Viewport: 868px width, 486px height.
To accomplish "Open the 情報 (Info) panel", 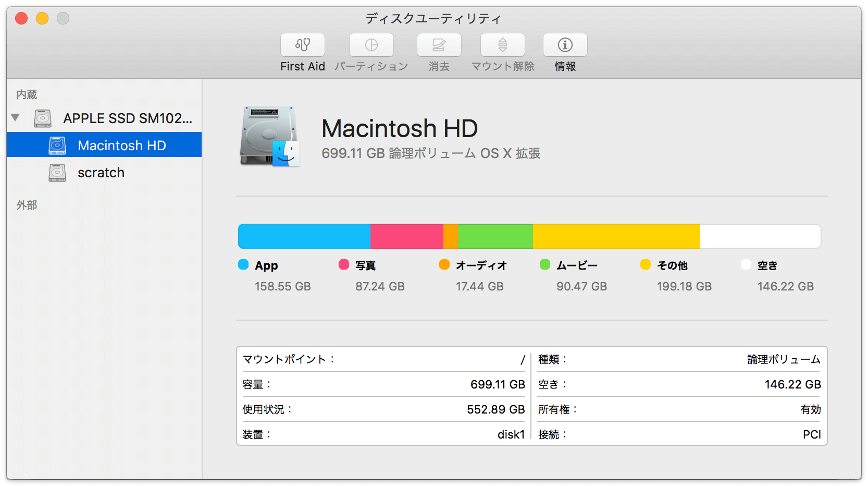I will tap(565, 45).
